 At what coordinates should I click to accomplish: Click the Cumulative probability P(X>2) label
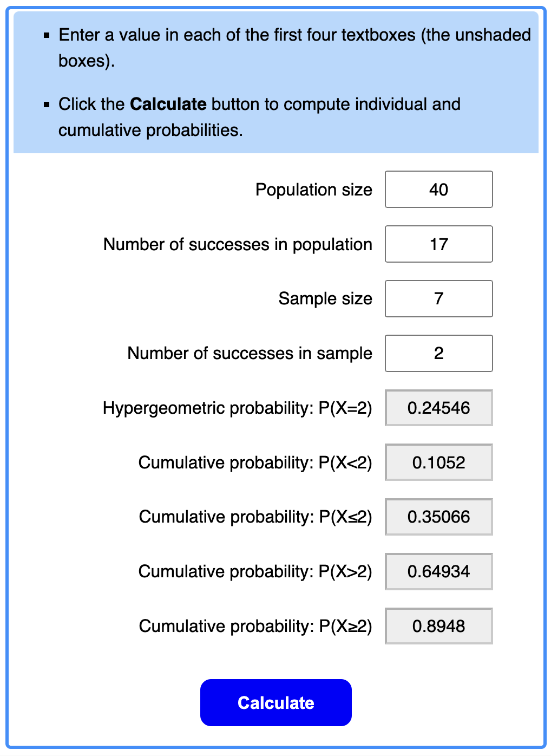[x=255, y=571]
